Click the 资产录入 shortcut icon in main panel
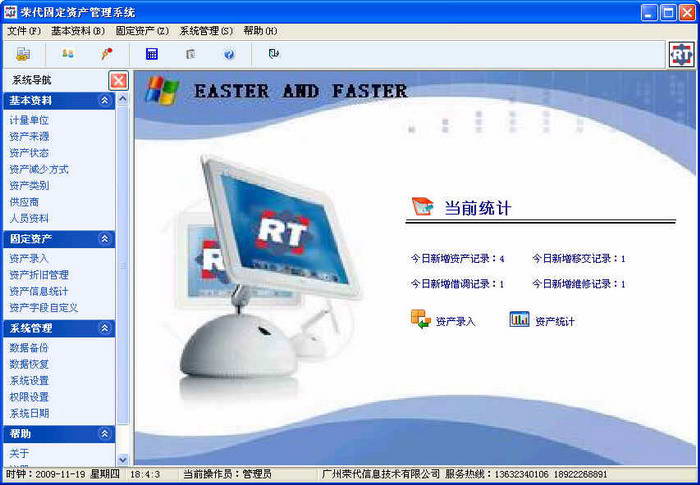700x485 pixels. pos(421,319)
